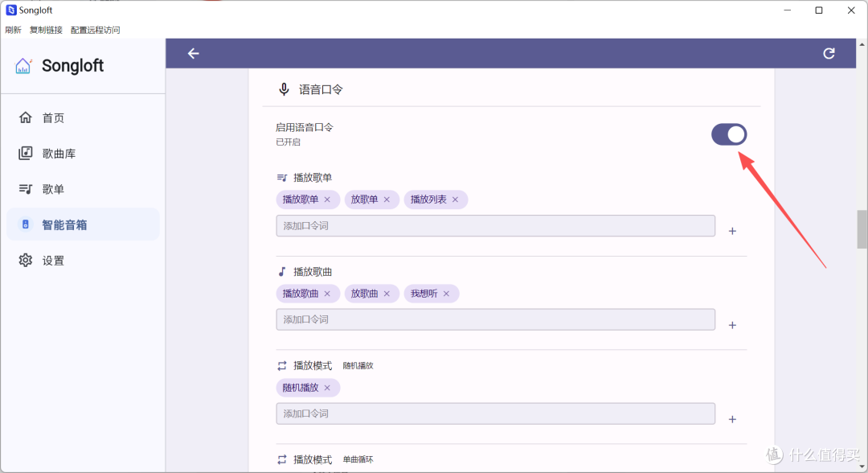Click 刷新 in the top menu
Viewport: 868px width, 473px height.
tap(14, 30)
